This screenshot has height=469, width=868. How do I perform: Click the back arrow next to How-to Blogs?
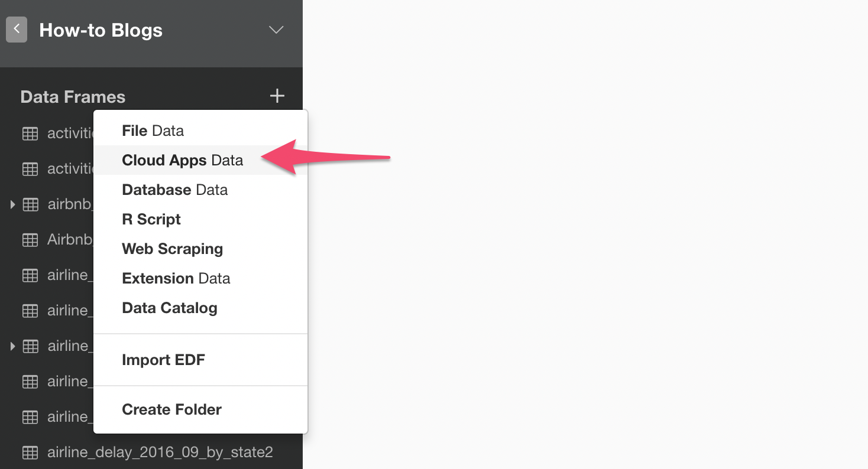(17, 29)
